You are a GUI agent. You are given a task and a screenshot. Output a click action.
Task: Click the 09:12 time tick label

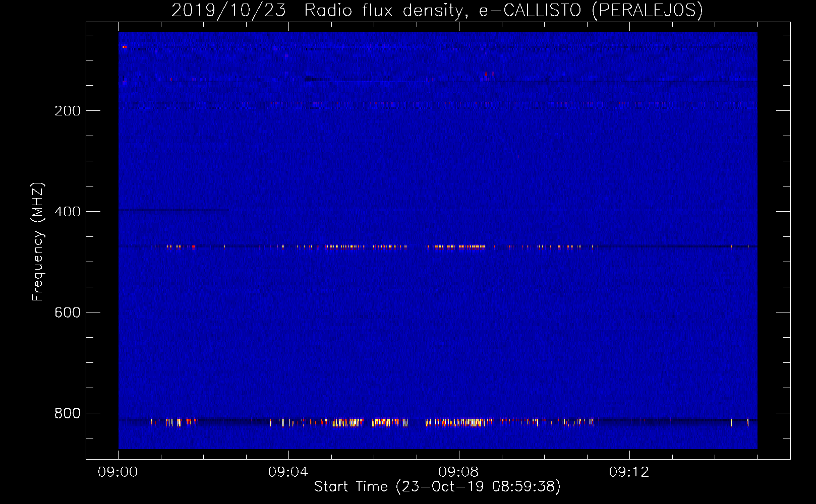[629, 472]
